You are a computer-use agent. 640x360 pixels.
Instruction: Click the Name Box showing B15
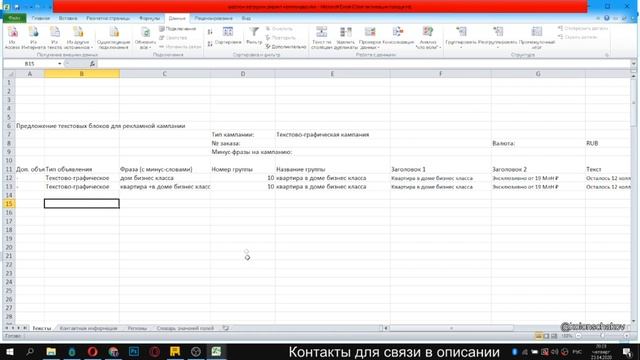point(30,64)
